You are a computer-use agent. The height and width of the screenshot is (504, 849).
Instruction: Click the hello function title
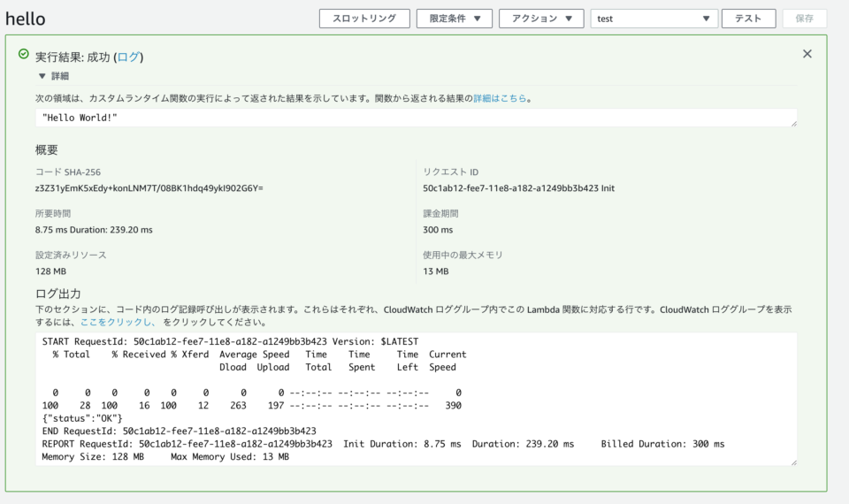point(26,19)
